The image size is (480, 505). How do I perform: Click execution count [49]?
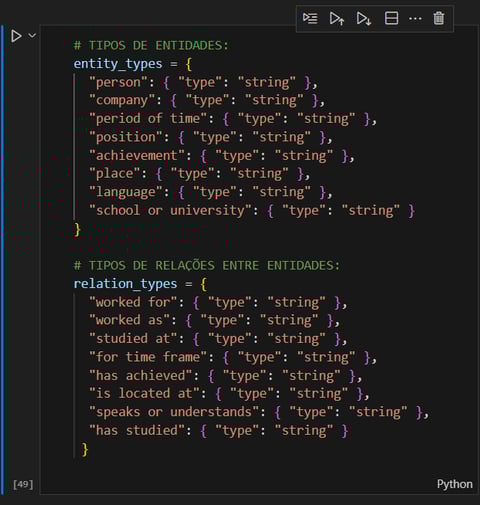coord(23,484)
